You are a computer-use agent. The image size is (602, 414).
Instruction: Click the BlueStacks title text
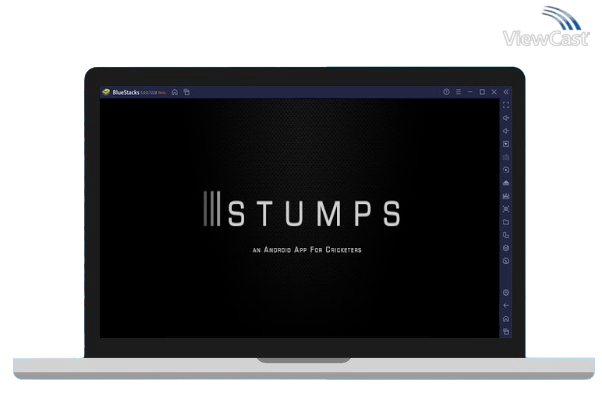[x=126, y=92]
